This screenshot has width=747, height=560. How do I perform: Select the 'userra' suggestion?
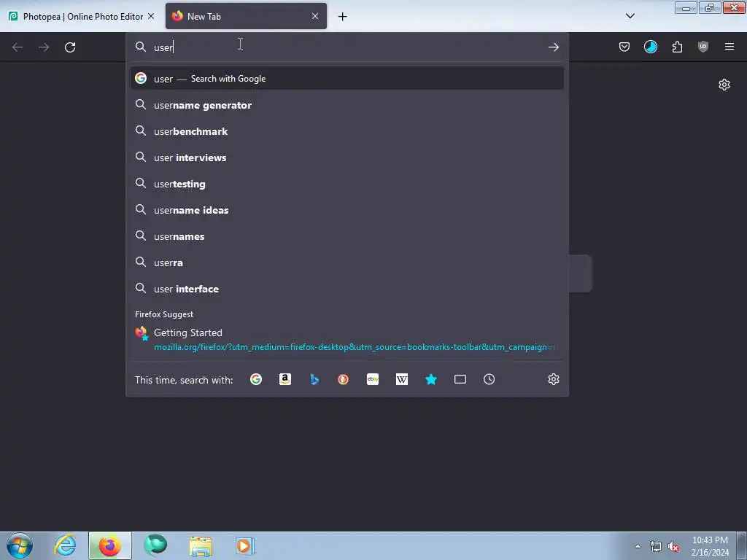point(347,262)
